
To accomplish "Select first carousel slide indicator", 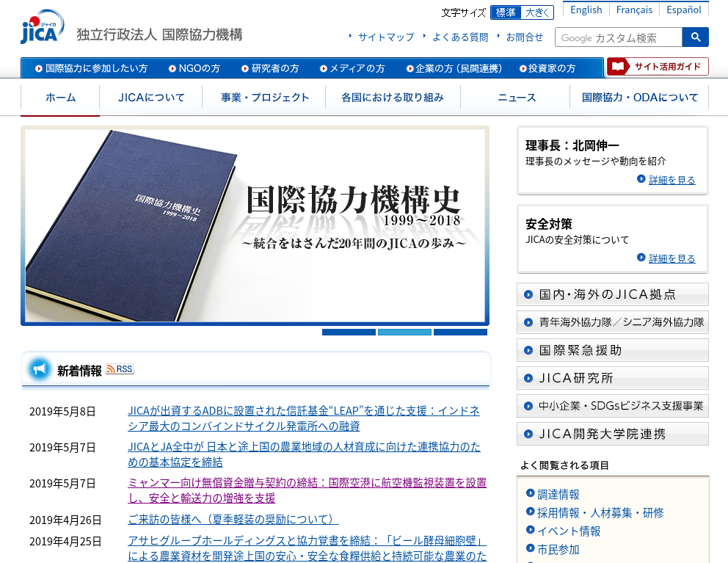I will click(x=349, y=332).
